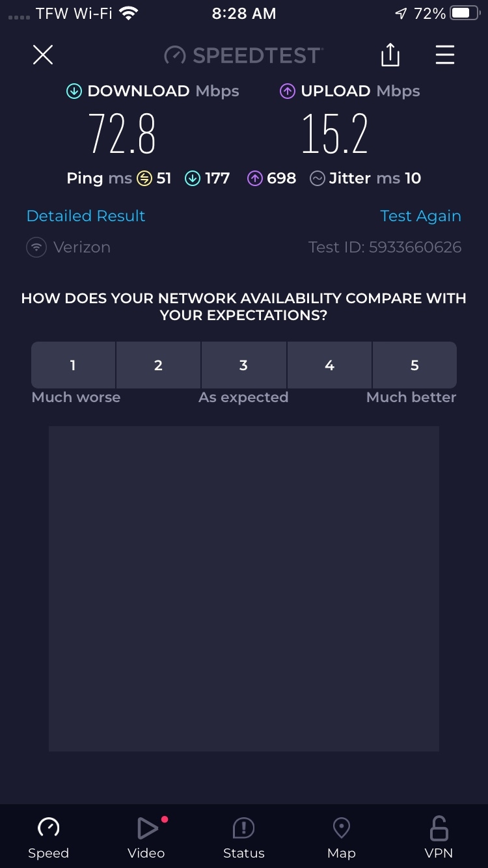Open the VPN tab

[439, 837]
